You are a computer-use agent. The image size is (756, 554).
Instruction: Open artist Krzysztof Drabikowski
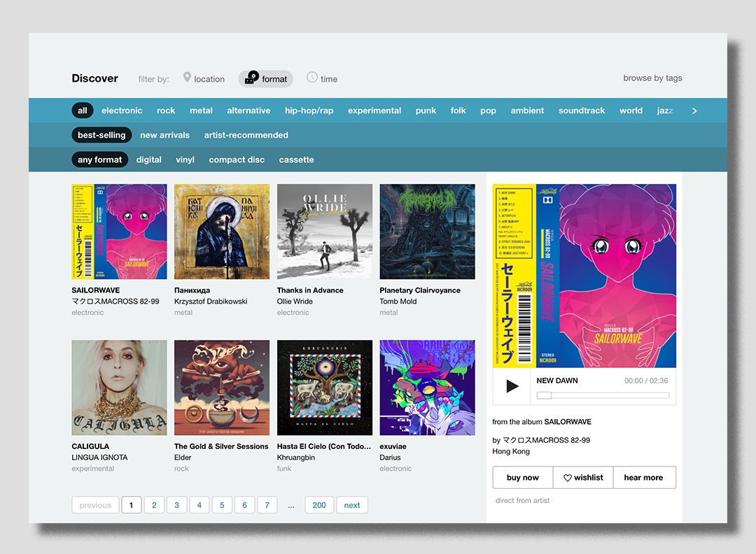coord(211,301)
